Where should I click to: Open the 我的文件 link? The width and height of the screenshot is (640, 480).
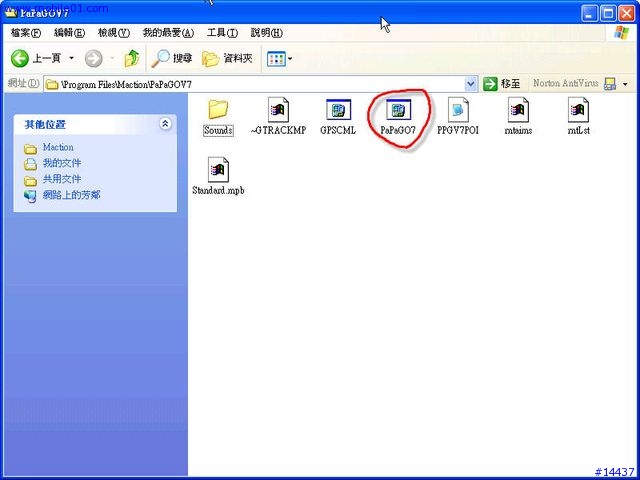tap(62, 163)
